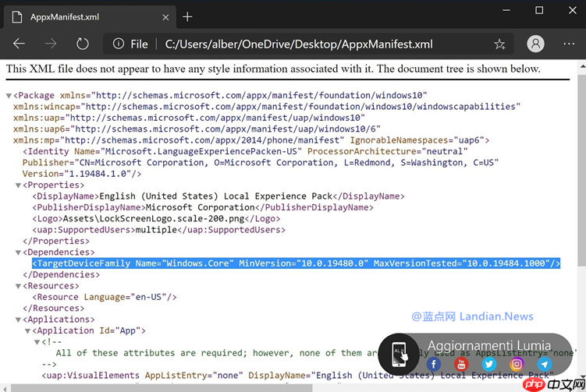The height and width of the screenshot is (392, 586).
Task: Open the YouTube icon in Aggiornamenti Lumia overlay
Action: [461, 364]
